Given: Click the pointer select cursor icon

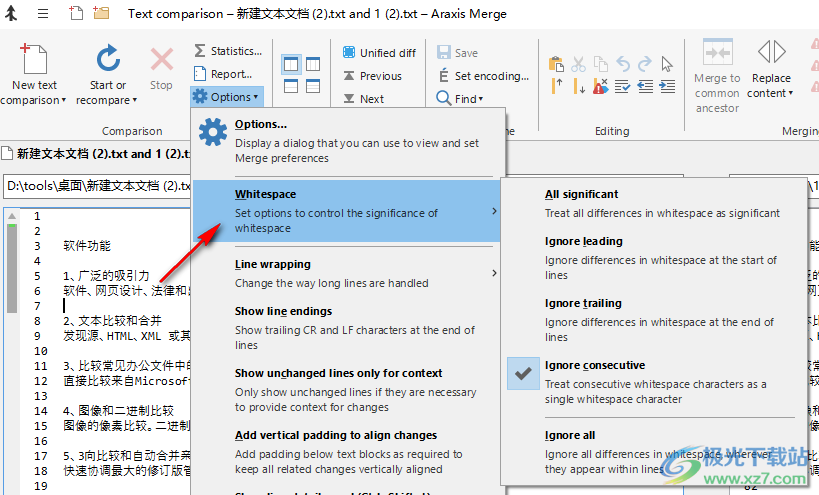Looking at the screenshot, I should (x=667, y=64).
